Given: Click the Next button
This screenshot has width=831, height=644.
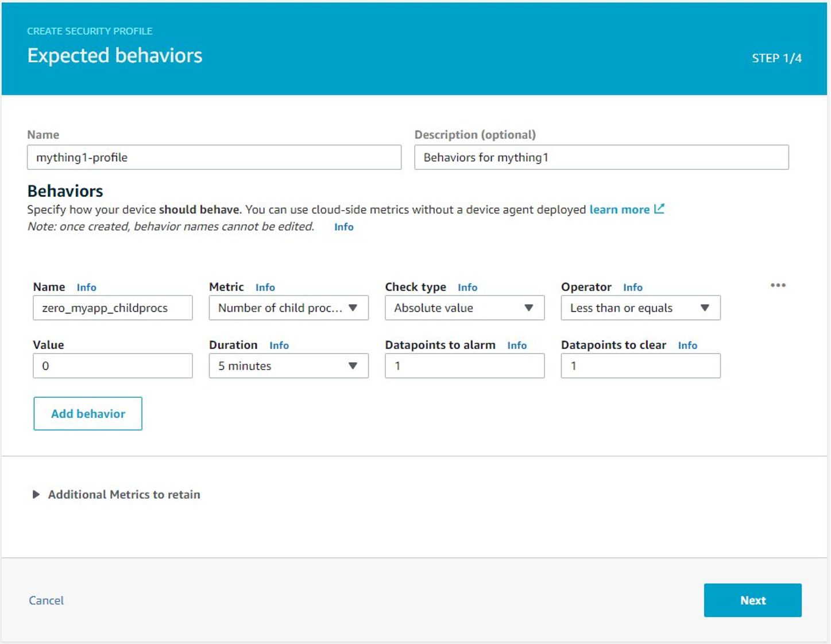Looking at the screenshot, I should 752,600.
